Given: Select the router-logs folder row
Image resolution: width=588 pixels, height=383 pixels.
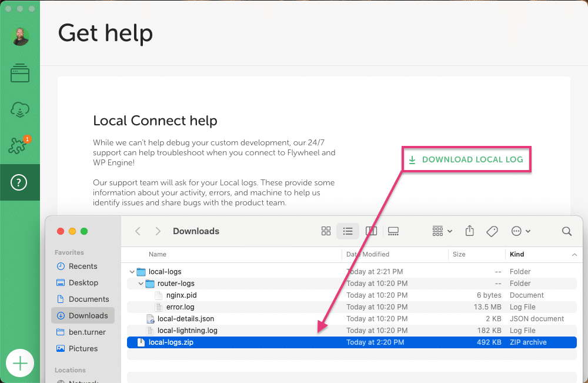Looking at the screenshot, I should 352,284.
